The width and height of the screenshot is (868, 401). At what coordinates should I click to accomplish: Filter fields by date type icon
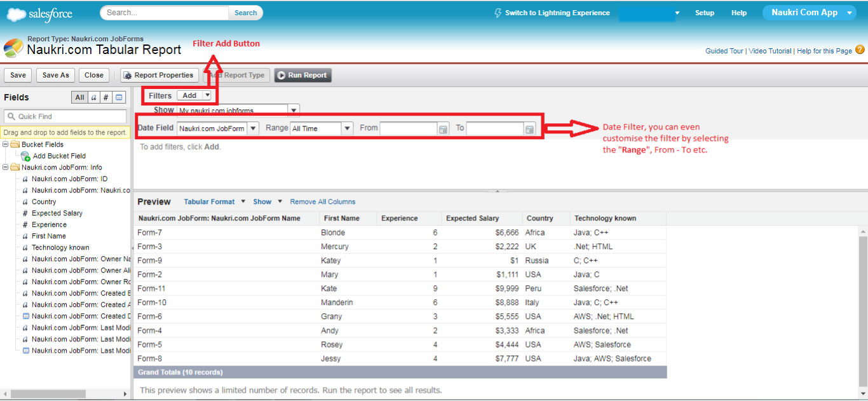click(x=119, y=97)
